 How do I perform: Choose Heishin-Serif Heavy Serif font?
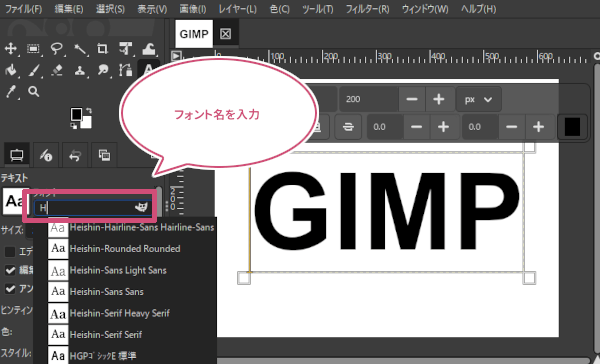[131, 313]
